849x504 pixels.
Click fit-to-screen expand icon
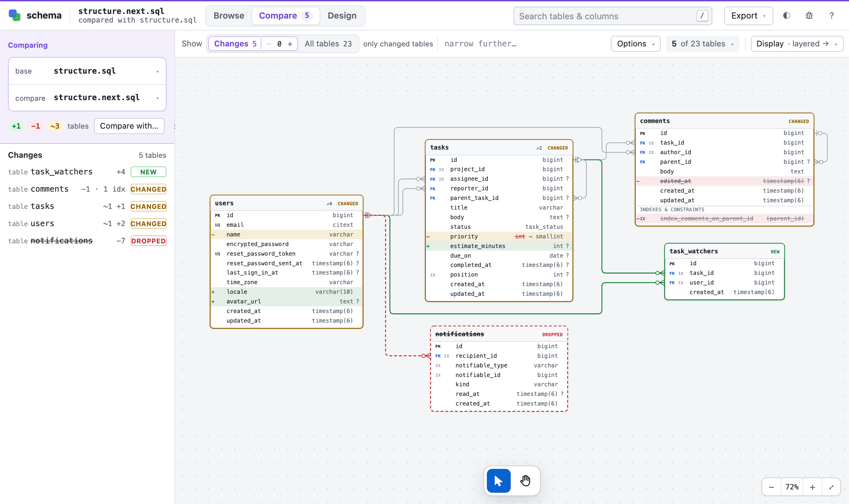(x=831, y=487)
